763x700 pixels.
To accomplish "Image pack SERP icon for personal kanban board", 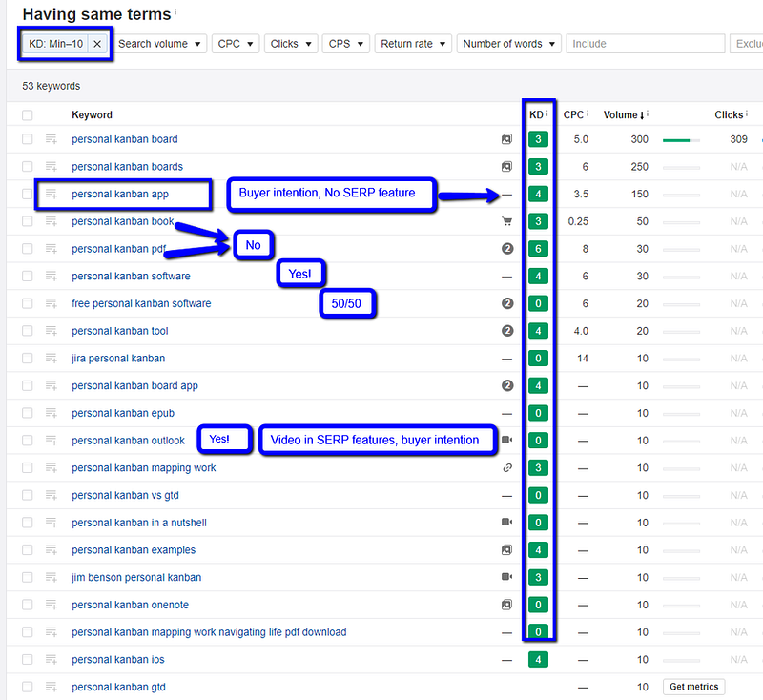I will pos(507,139).
